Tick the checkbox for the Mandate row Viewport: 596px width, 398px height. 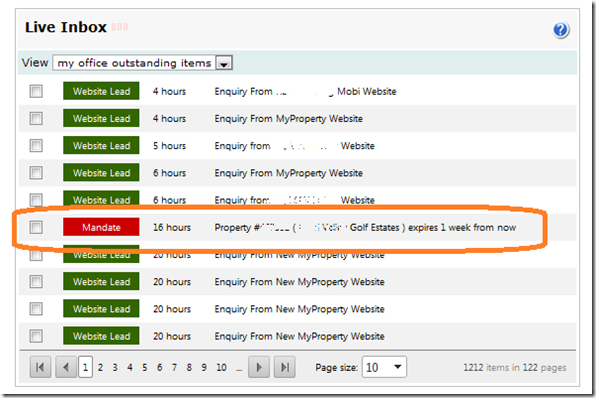click(36, 227)
